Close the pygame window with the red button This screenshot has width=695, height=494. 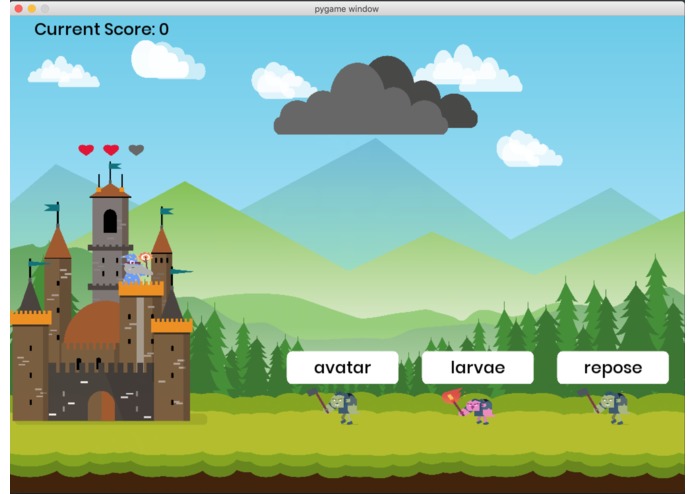pos(19,8)
